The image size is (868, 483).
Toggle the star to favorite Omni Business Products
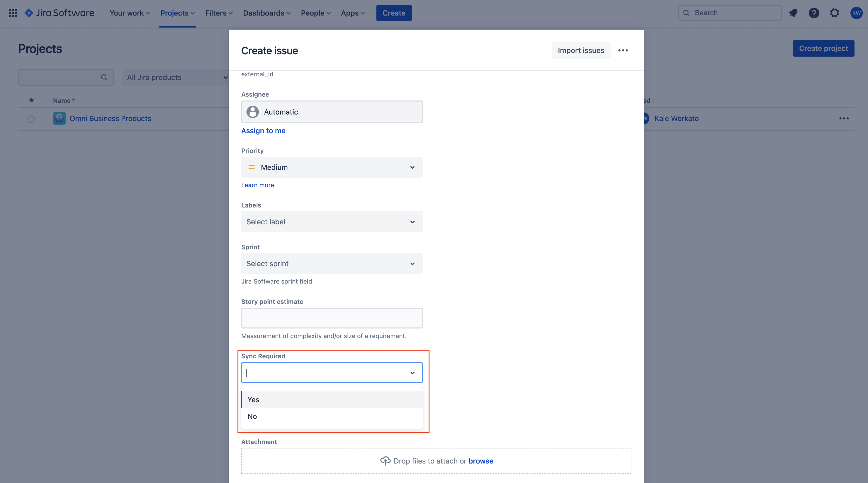tap(31, 119)
